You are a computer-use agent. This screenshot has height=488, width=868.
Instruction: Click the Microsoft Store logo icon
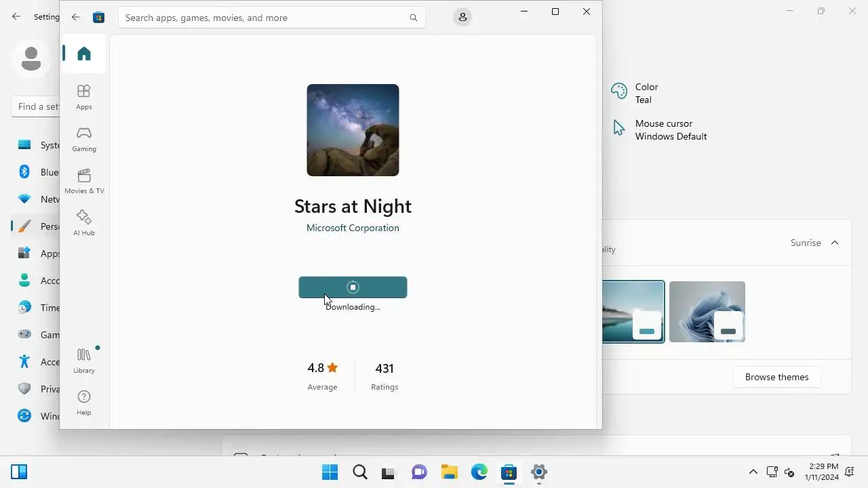click(x=99, y=18)
